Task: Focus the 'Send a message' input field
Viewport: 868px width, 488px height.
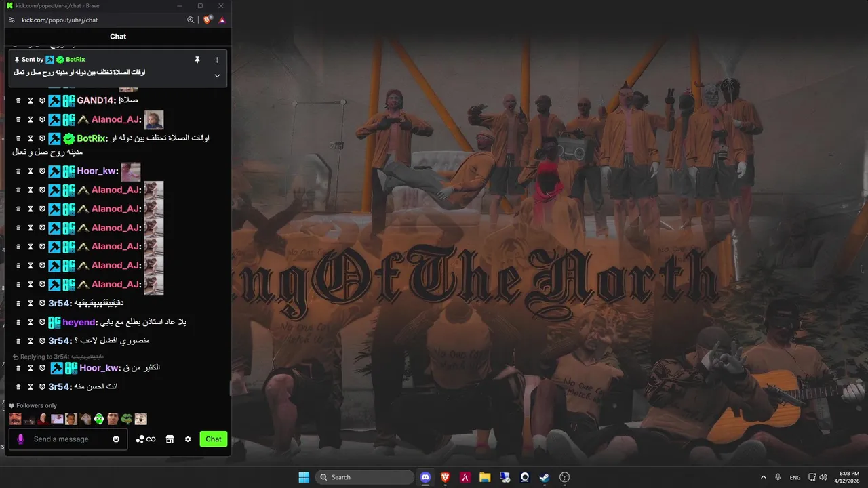Action: pos(69,439)
